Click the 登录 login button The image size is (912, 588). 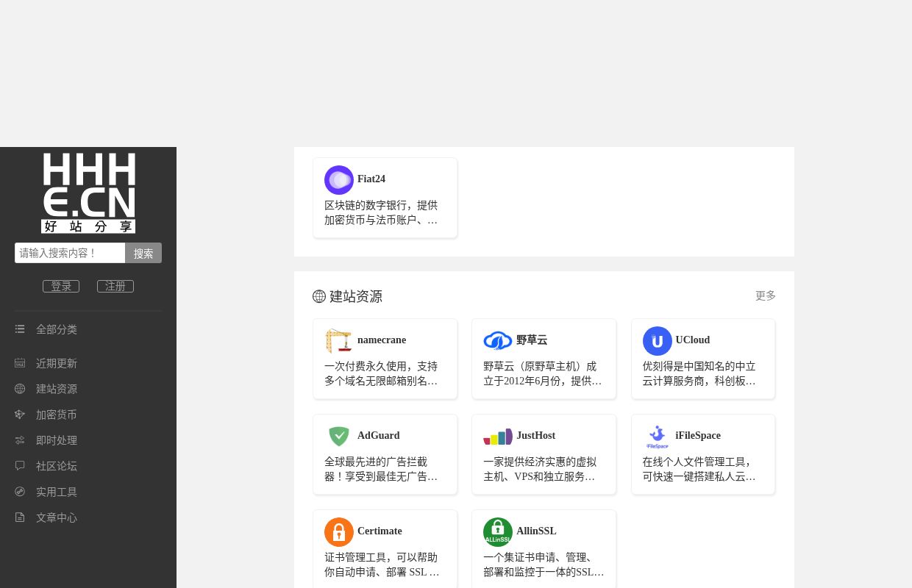pos(61,286)
